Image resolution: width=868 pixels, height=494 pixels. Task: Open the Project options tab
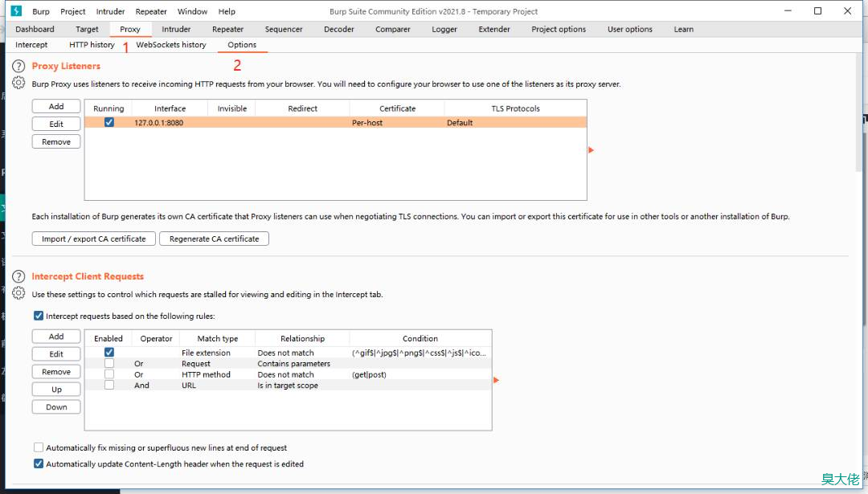[559, 30]
